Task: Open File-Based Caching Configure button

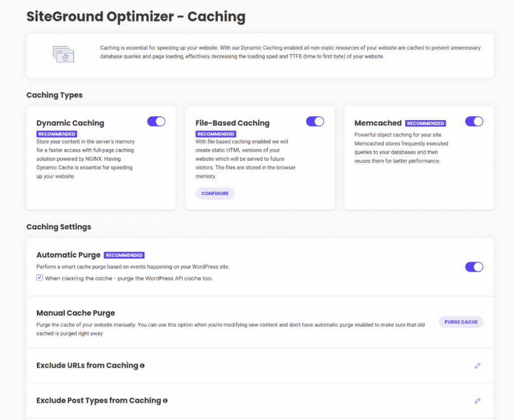Action: click(x=215, y=194)
